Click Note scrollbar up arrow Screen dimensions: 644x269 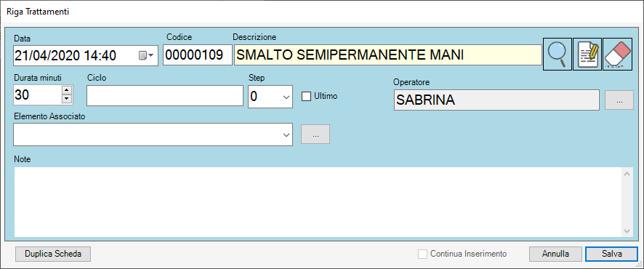[627, 174]
